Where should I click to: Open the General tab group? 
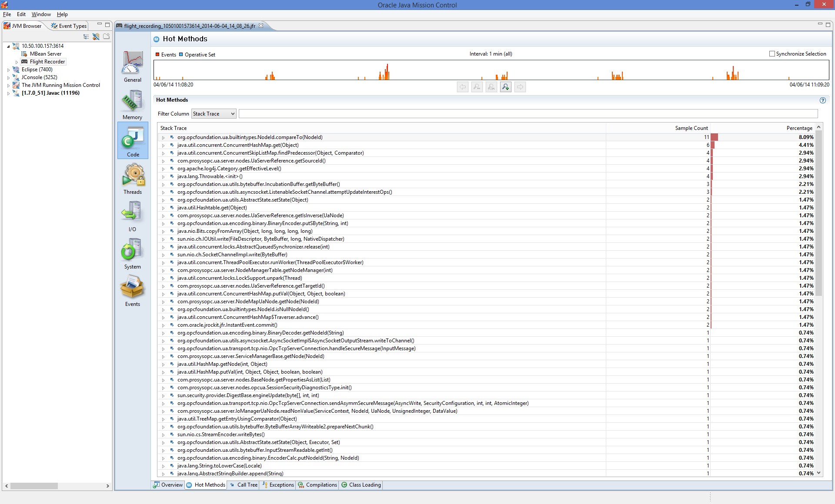[x=133, y=66]
